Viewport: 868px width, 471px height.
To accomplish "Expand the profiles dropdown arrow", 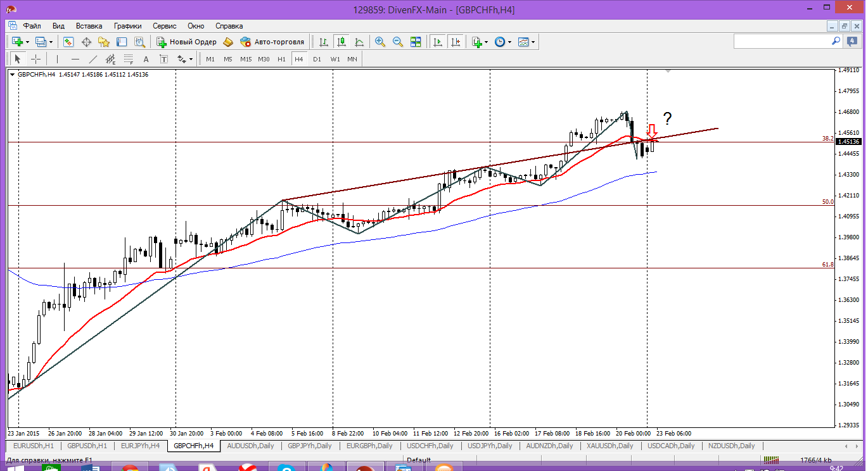I will pyautogui.click(x=51, y=42).
